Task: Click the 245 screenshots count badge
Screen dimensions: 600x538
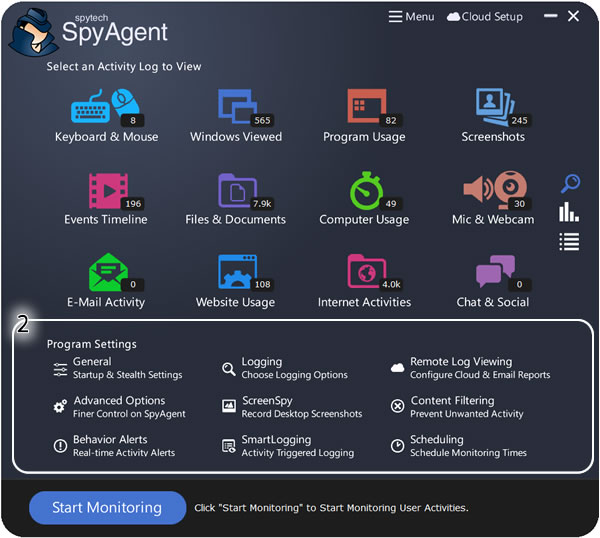Action: 519,121
